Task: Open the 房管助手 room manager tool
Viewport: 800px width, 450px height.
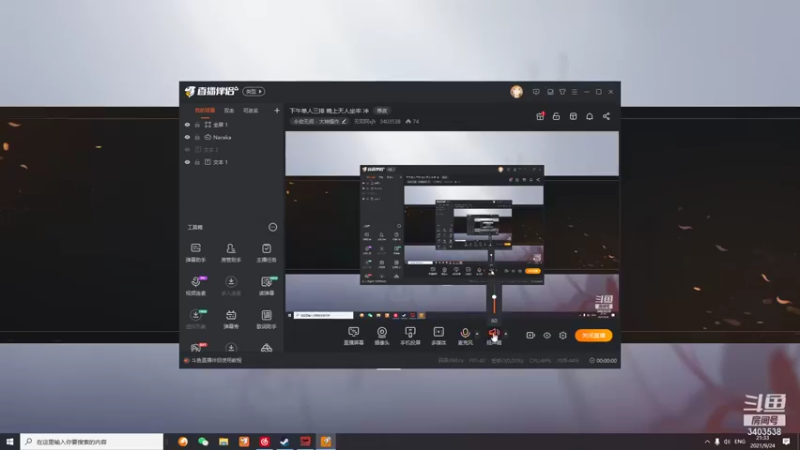Action: coord(231,253)
